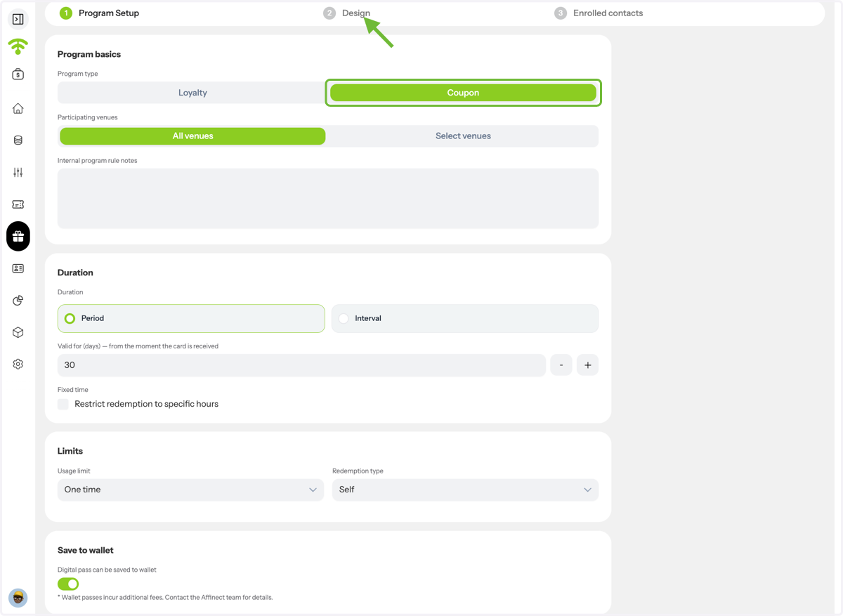Open the Usage limit dropdown

click(190, 490)
